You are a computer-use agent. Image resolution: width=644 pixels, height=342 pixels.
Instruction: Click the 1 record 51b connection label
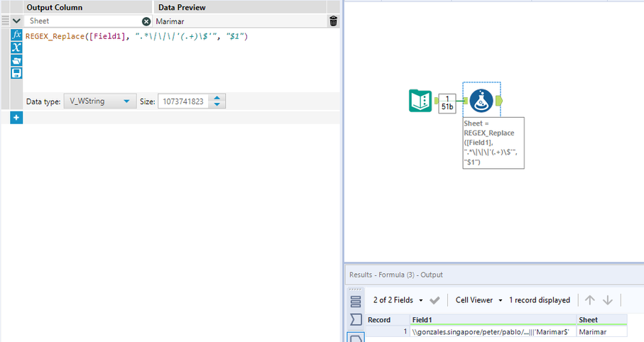tap(447, 103)
